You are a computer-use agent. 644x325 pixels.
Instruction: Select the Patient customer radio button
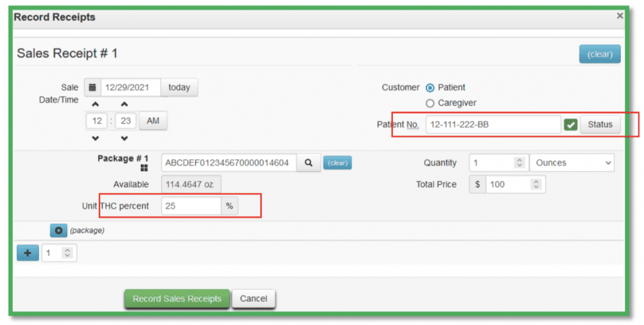point(430,88)
